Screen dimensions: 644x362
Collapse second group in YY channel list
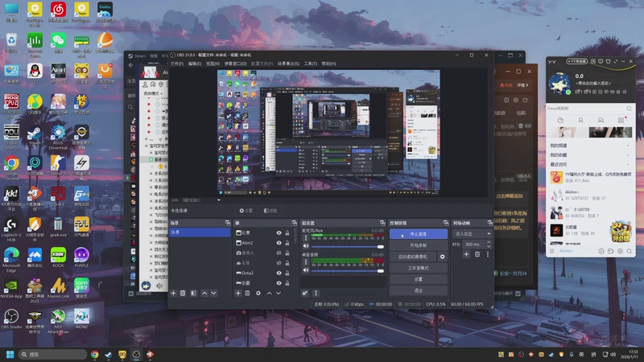pyautogui.click(x=628, y=155)
